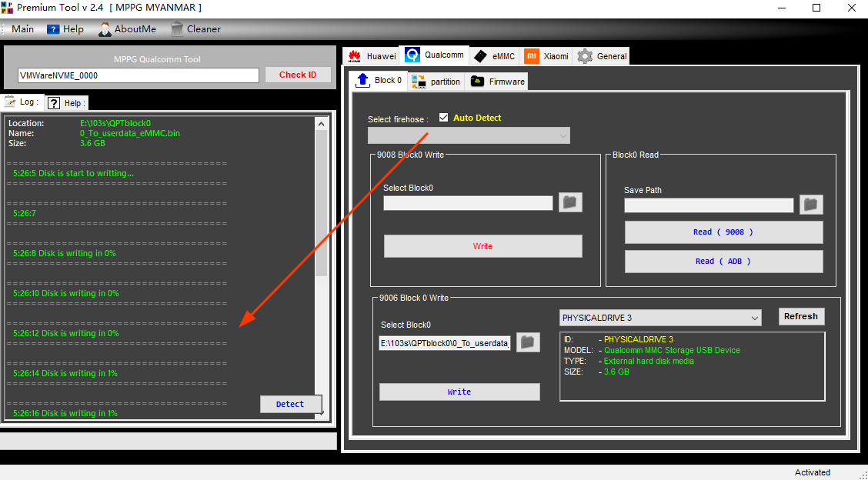The width and height of the screenshot is (868, 480).
Task: Browse folder for 9006 Select Block0
Action: pos(528,342)
